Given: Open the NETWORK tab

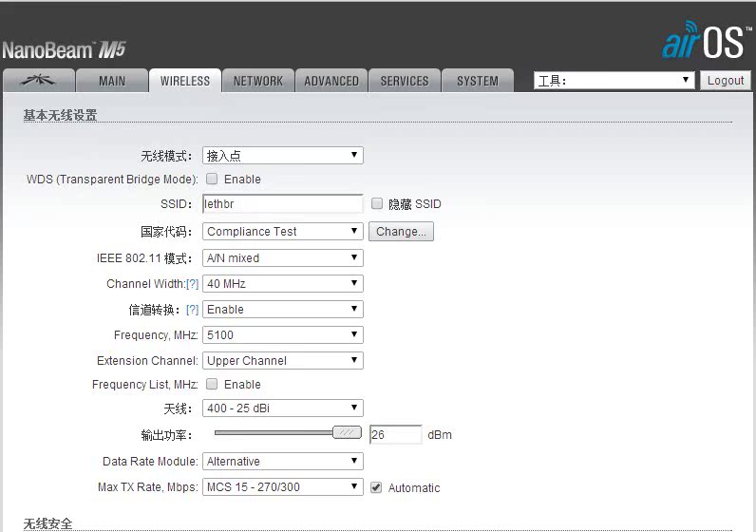Looking at the screenshot, I should coord(258,81).
